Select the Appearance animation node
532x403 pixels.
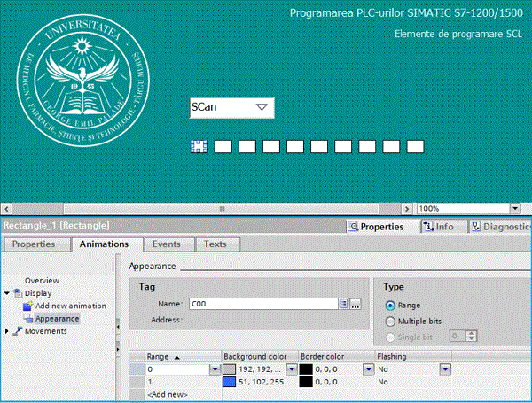coord(57,318)
